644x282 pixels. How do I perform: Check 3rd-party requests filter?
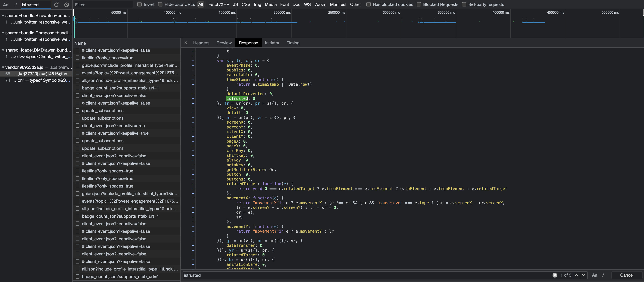coord(464,4)
